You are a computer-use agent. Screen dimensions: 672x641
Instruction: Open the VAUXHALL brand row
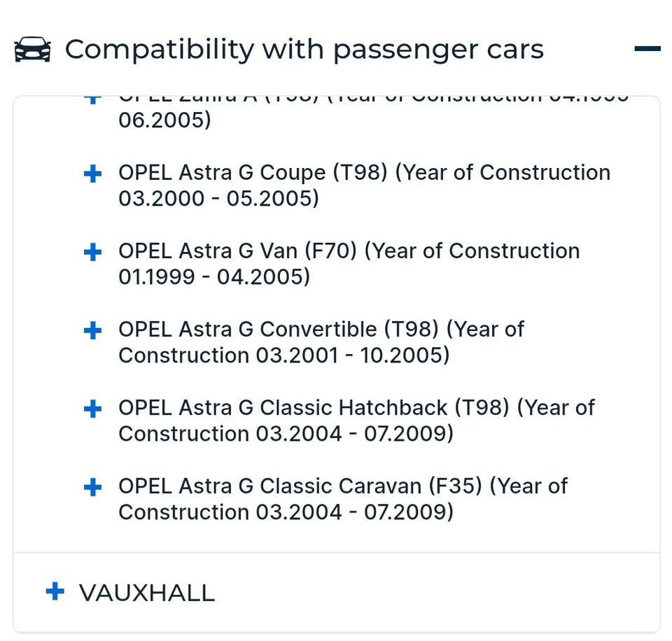pyautogui.click(x=147, y=593)
